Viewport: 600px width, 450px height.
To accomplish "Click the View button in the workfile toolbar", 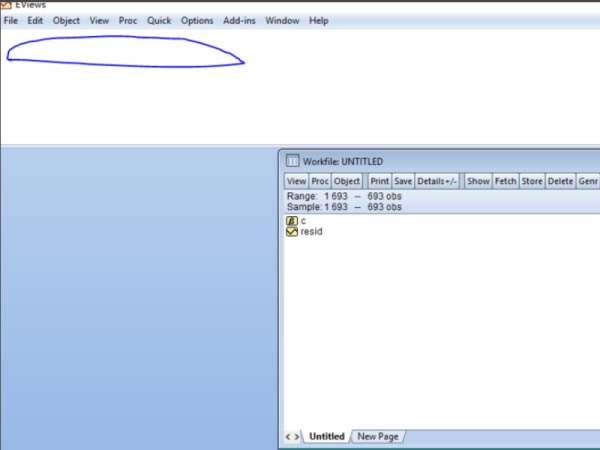I will 296,181.
